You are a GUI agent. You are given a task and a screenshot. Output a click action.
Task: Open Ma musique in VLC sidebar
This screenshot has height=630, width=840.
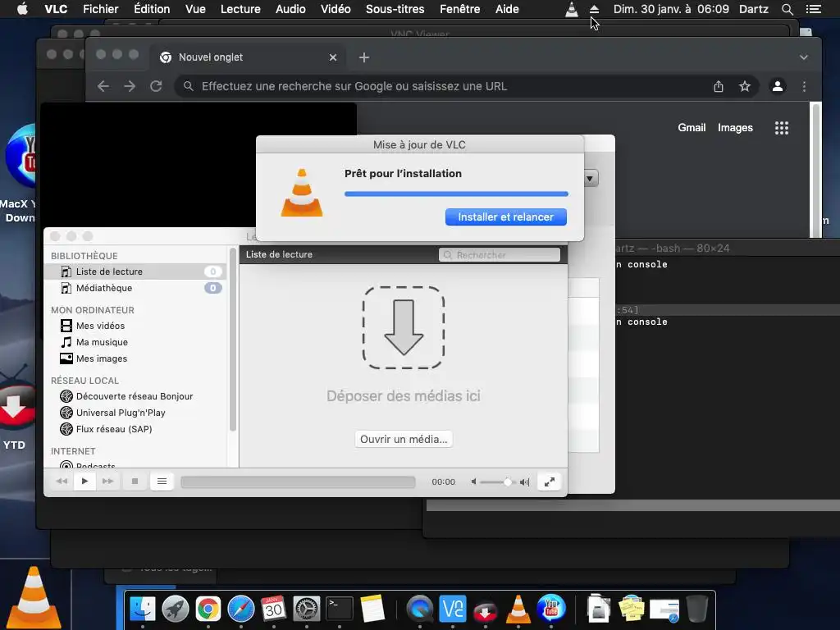[102, 342]
